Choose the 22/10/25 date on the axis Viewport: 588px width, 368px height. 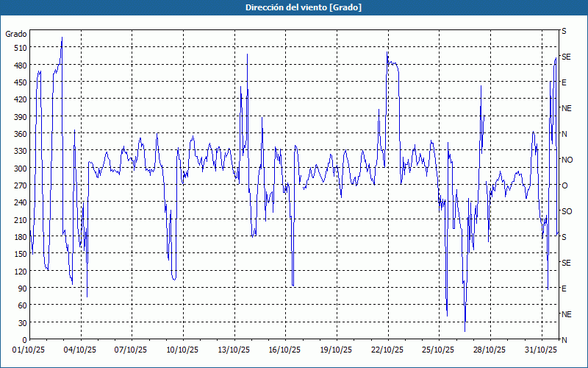click(387, 350)
